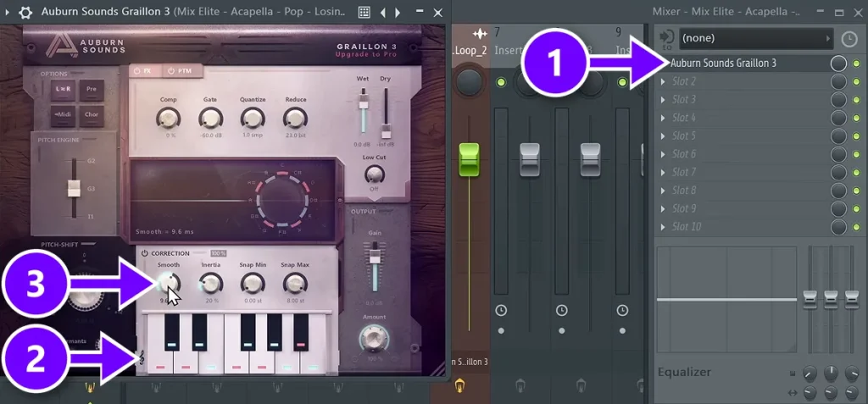Mute Insert 7 using its green LED
The image size is (868, 404).
(501, 82)
